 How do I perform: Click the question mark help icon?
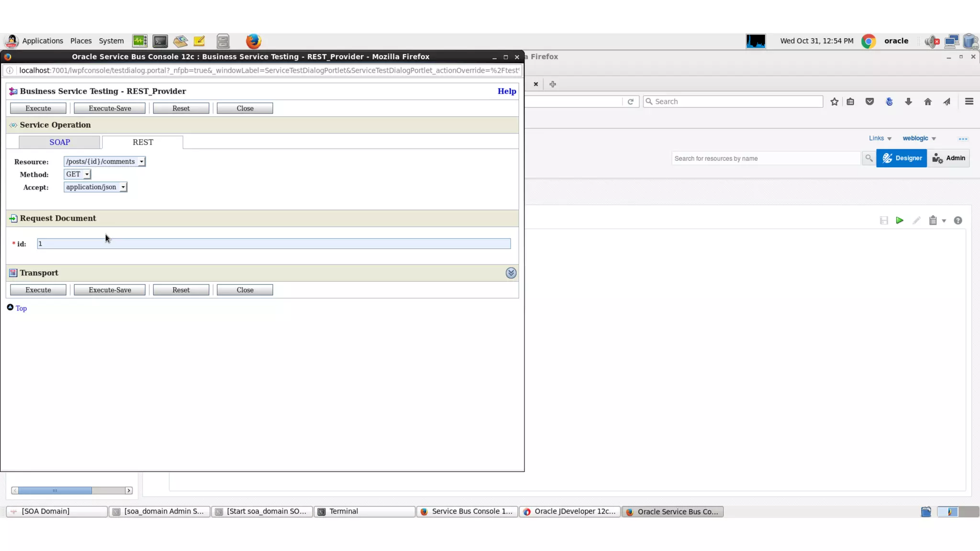[x=958, y=220]
